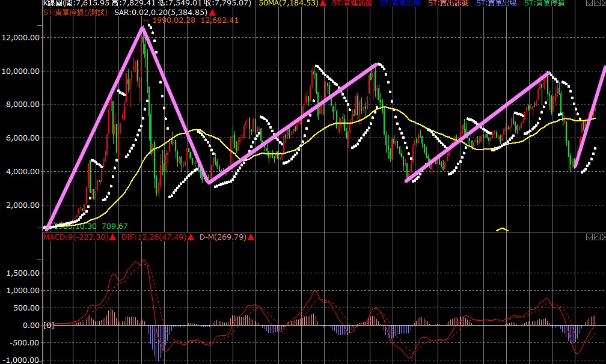Select the DIF:12,26(47.49) indicator label

154,237
